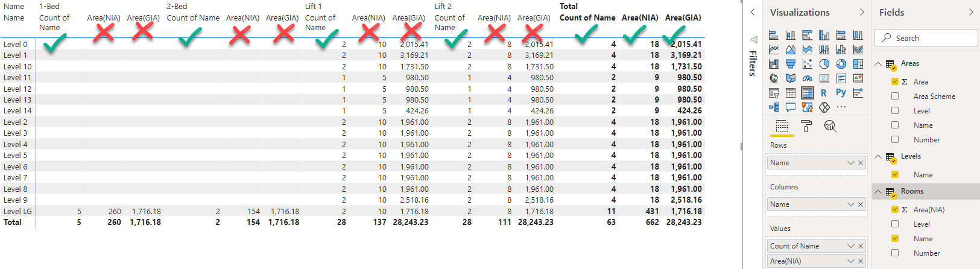
Task: Select the 100% stacked bar chart visual
Action: click(841, 35)
